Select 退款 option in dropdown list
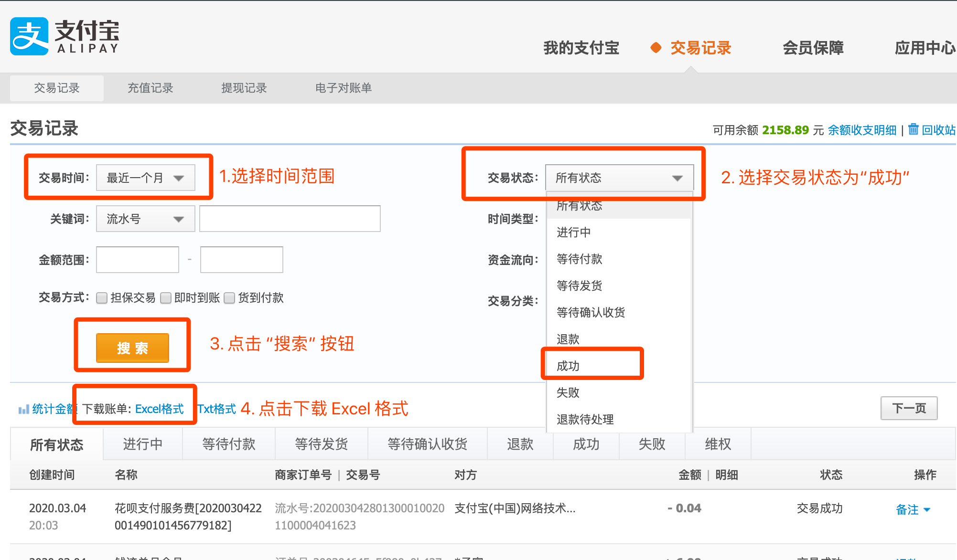Image resolution: width=957 pixels, height=560 pixels. click(x=619, y=339)
